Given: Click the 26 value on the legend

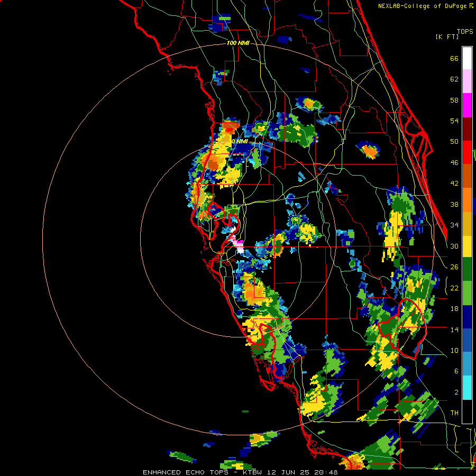Looking at the screenshot, I should click(x=454, y=267).
